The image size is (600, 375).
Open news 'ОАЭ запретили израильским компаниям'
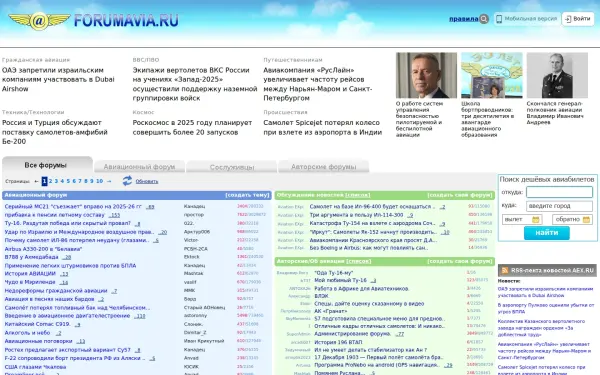click(58, 80)
